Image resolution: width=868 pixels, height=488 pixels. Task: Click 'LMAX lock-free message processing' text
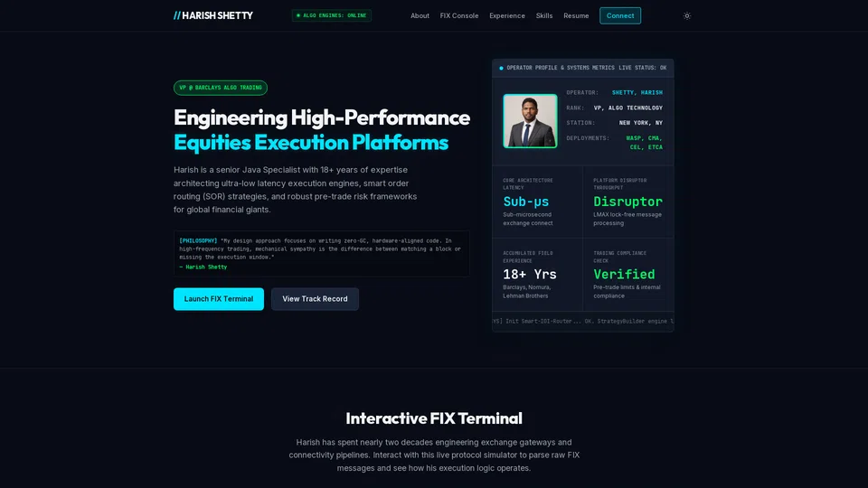627,219
